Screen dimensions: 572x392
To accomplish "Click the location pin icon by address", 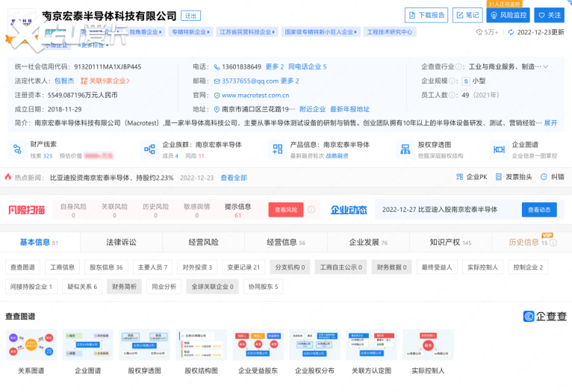I will pos(217,110).
